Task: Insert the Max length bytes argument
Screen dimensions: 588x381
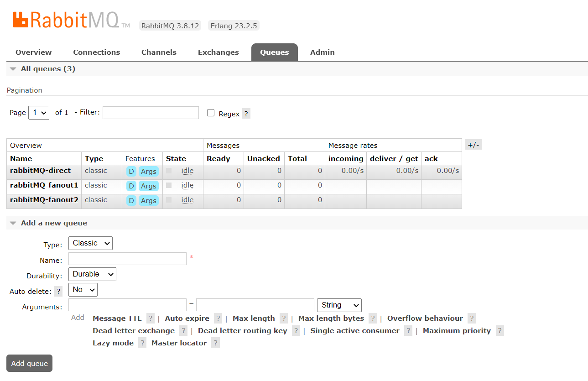Action: 331,318
